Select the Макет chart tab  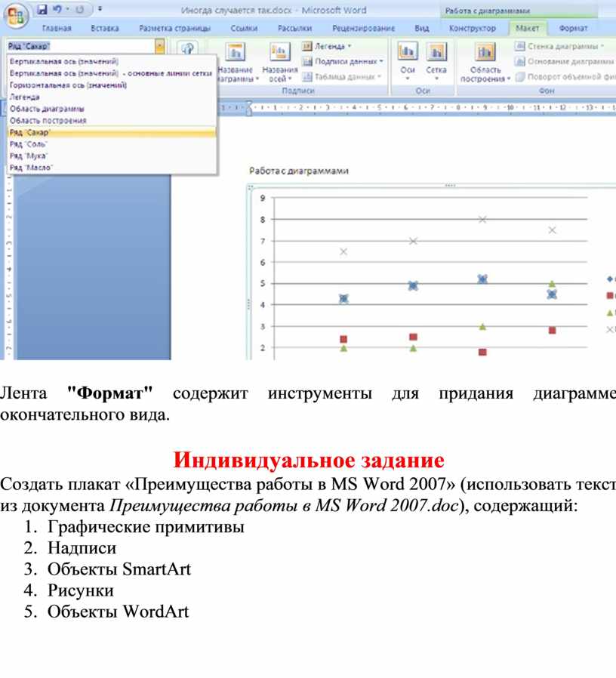pyautogui.click(x=527, y=28)
